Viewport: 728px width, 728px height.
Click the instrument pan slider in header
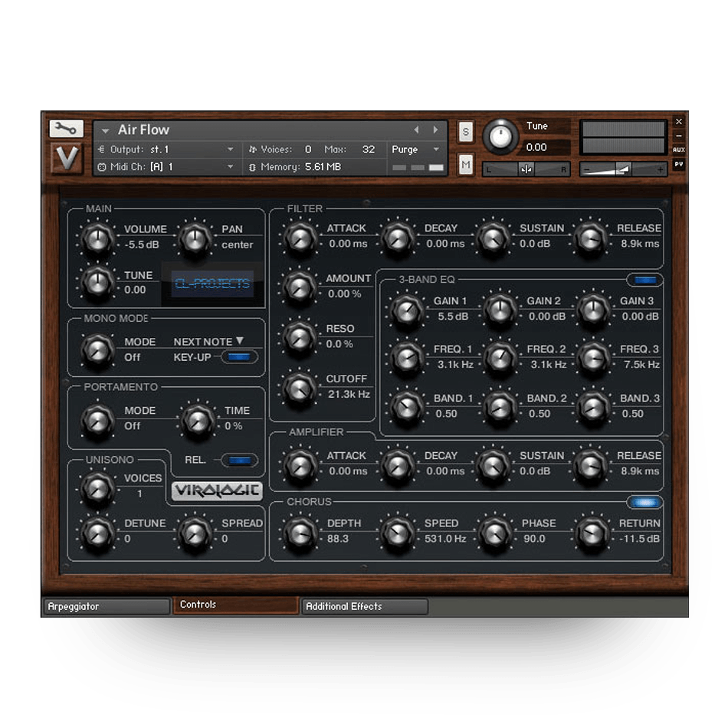pos(526,169)
